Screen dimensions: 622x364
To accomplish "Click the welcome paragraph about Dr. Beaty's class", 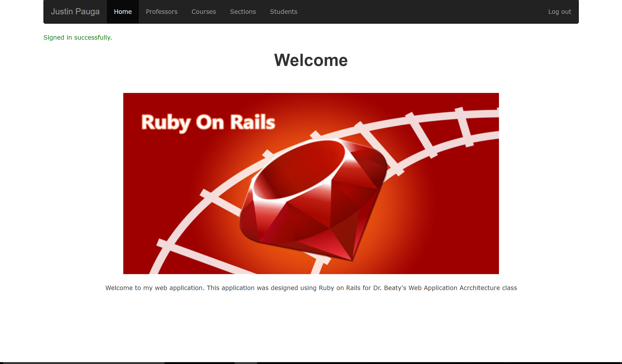I will coord(311,288).
